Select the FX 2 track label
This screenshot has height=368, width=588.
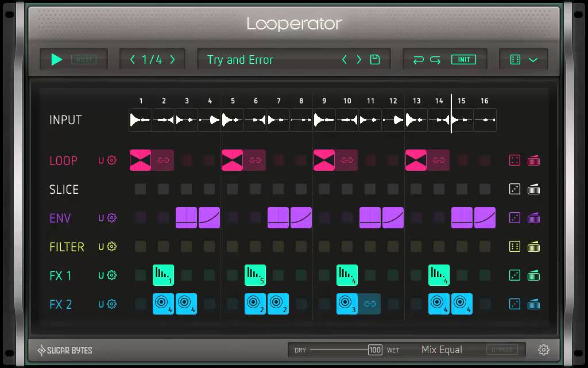click(x=60, y=305)
